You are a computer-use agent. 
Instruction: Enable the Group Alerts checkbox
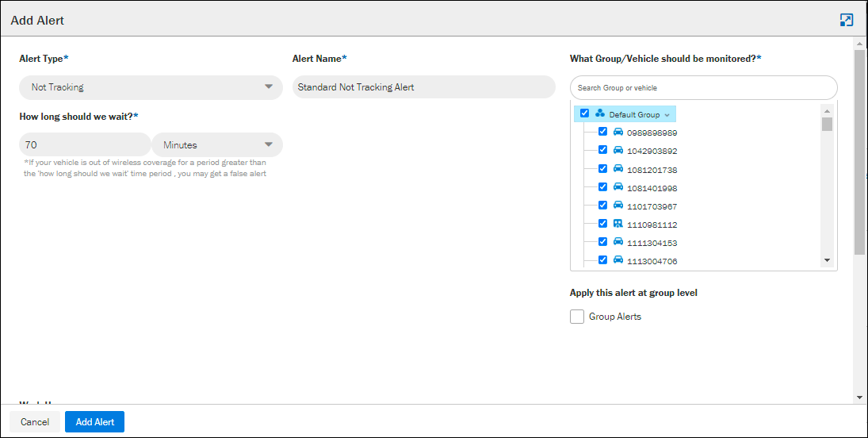pyautogui.click(x=577, y=317)
